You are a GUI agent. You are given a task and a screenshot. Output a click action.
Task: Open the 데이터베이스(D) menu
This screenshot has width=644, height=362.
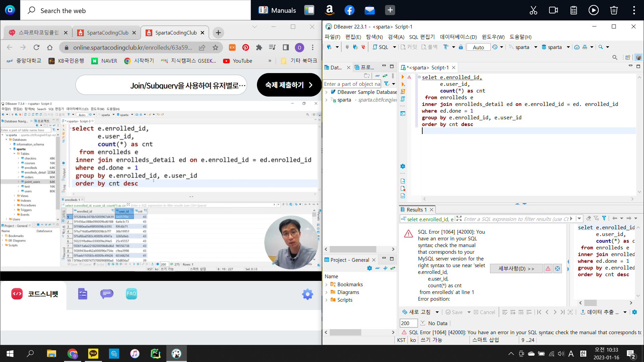[458, 37]
